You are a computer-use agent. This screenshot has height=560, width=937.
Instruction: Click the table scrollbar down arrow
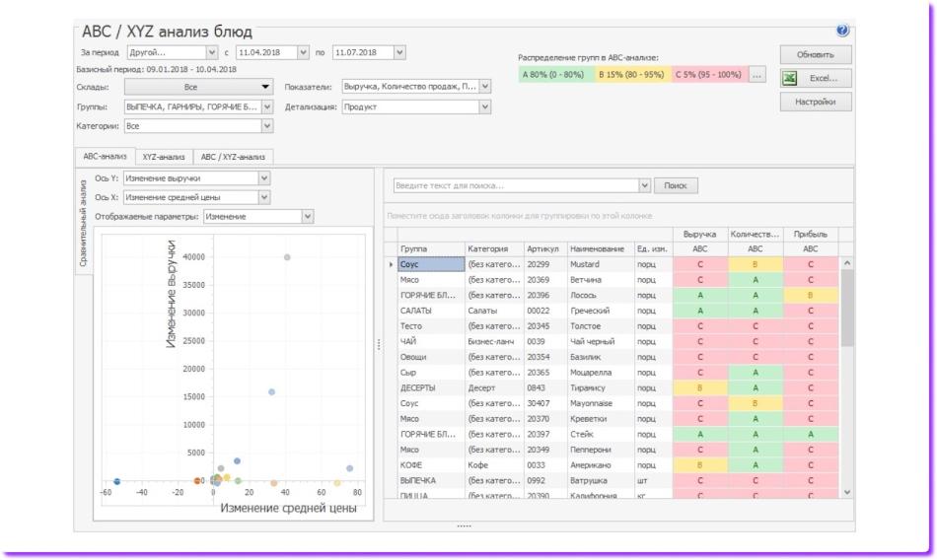point(844,491)
